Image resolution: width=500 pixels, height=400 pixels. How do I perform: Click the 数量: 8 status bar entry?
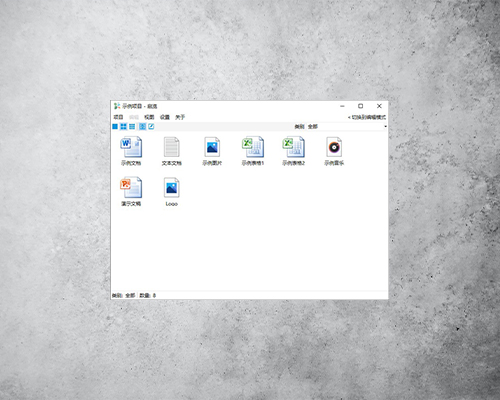point(147,295)
